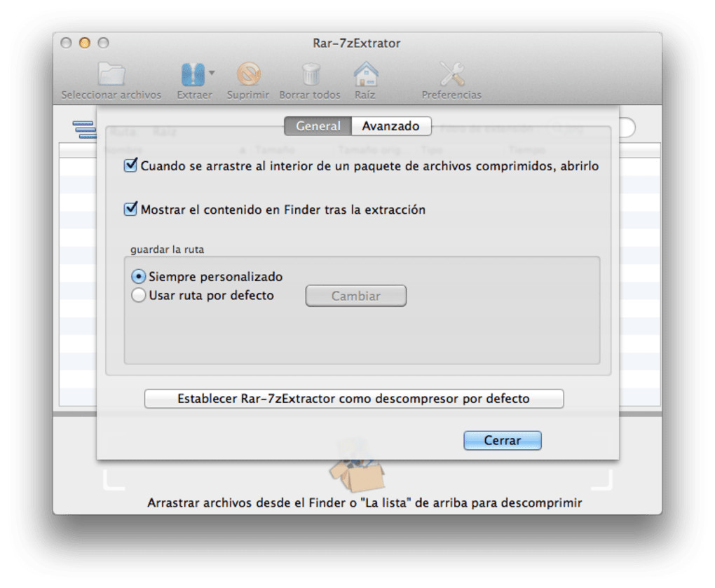The height and width of the screenshot is (588, 715).
Task: Select 'Usar ruta por defecto' radio button
Action: click(138, 295)
